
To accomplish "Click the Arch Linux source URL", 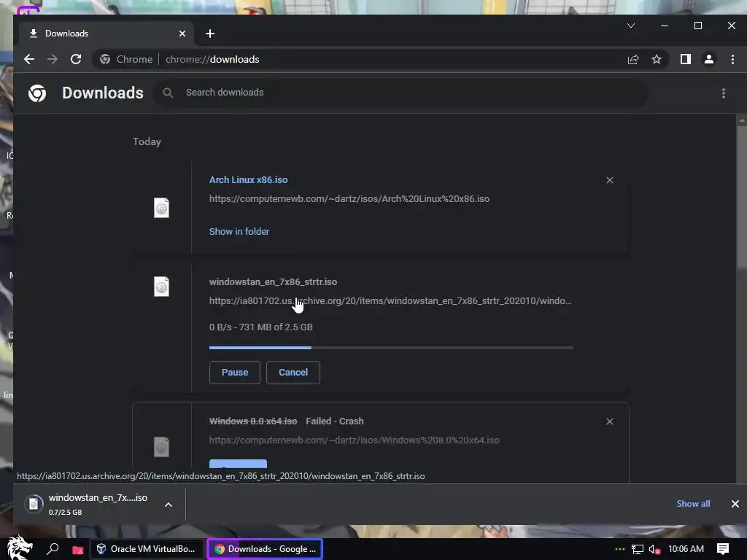I will click(x=349, y=199).
